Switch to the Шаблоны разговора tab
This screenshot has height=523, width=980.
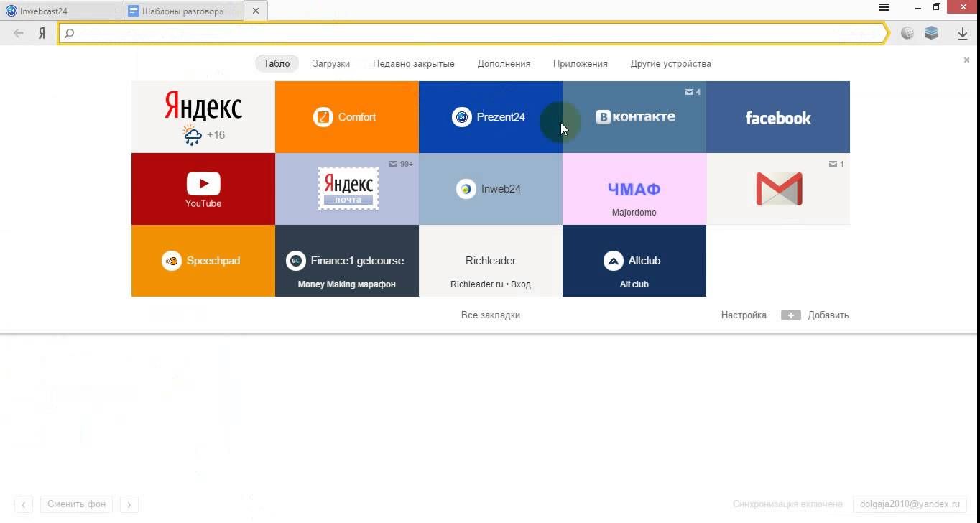pos(184,11)
